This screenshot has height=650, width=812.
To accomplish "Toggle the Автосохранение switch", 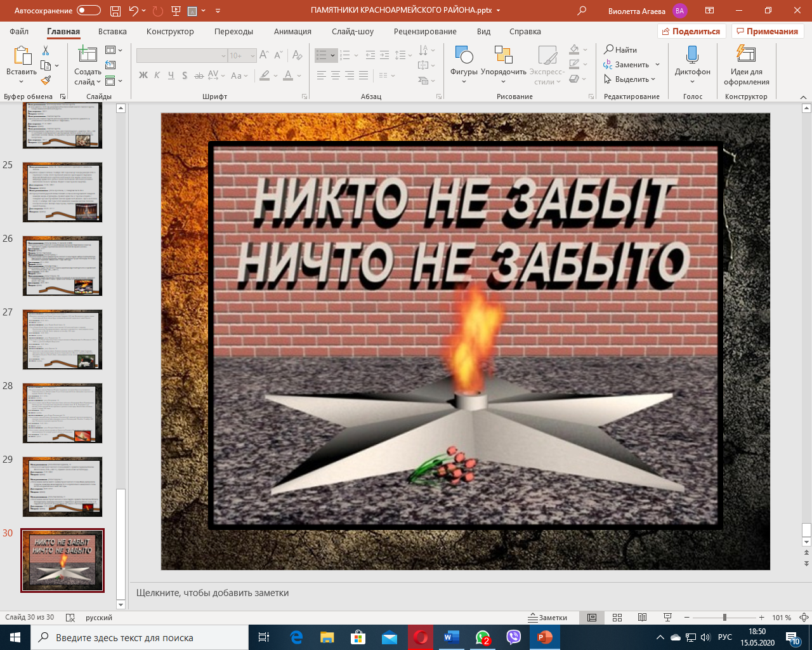I will point(88,11).
